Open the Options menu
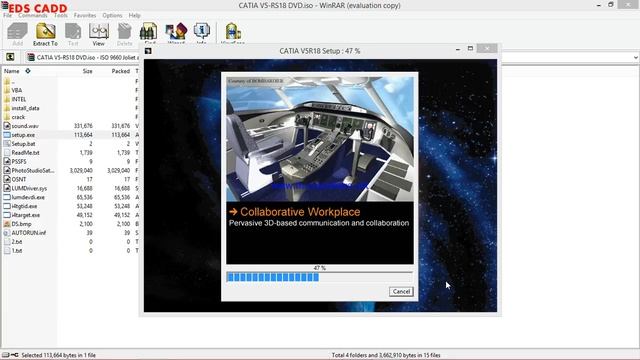The height and width of the screenshot is (360, 640). pyautogui.click(x=112, y=16)
